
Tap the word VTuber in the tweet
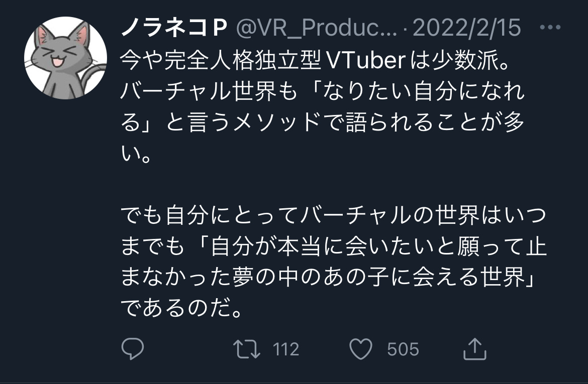(x=366, y=60)
